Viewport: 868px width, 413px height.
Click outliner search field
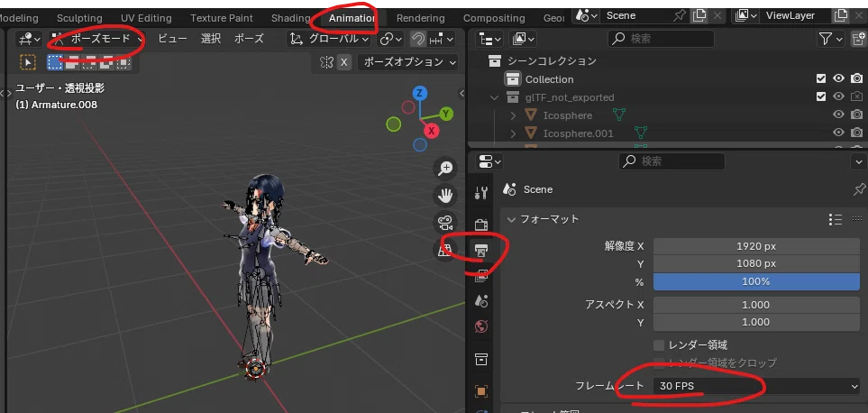(x=661, y=39)
